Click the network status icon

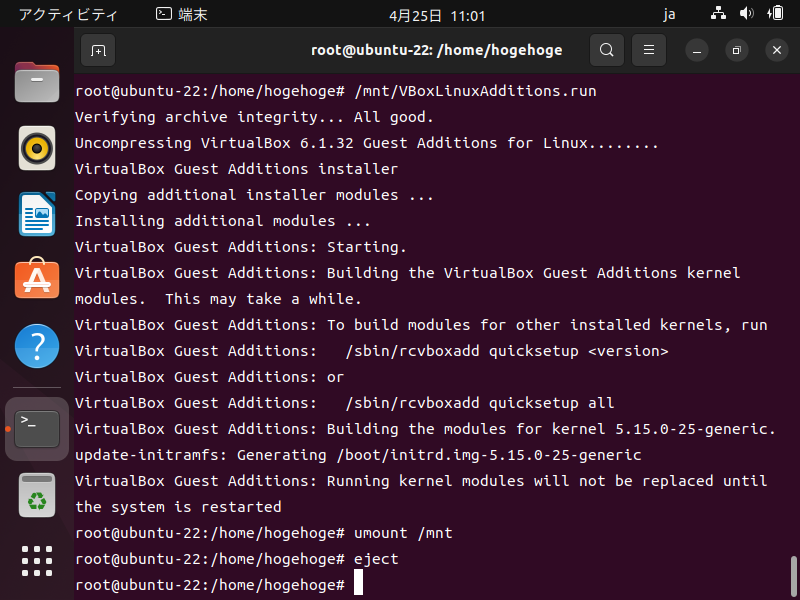(x=718, y=13)
